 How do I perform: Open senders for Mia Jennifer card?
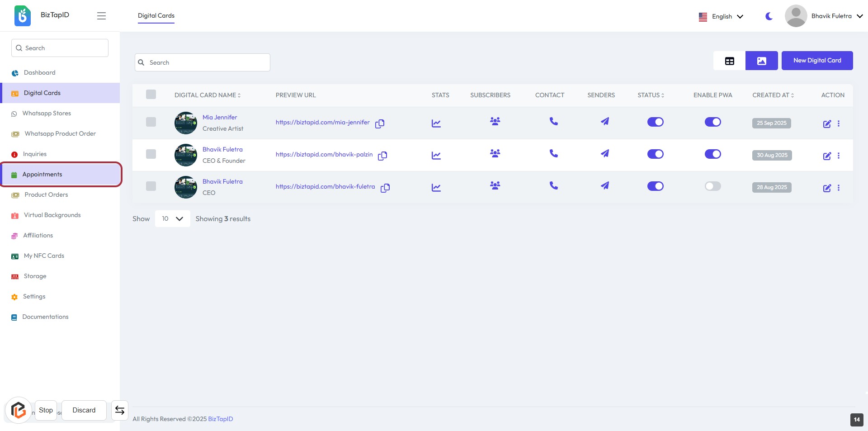[x=604, y=121]
